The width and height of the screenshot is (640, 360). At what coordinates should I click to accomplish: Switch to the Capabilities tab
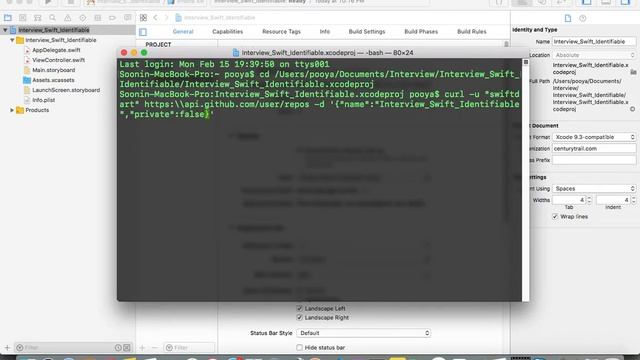227,31
